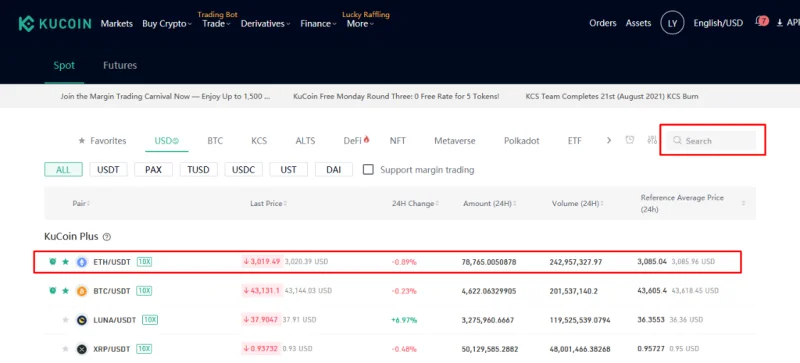Switch to the Spot tab
Viewport: 800px width, 363px height.
click(x=64, y=65)
